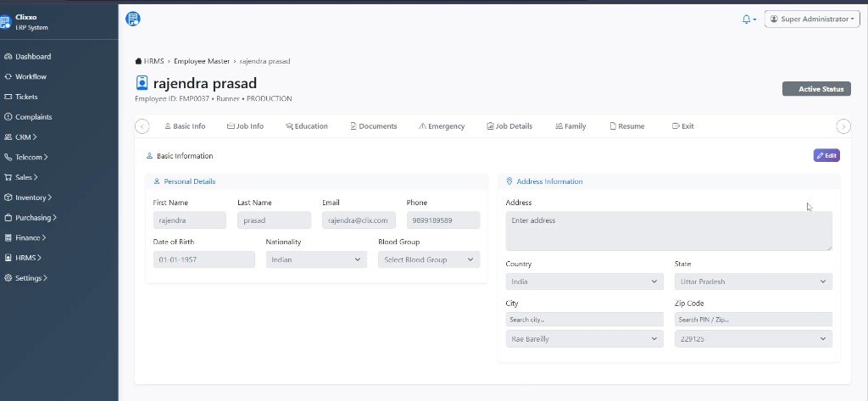Go to HRMS breadcrumb link

(x=154, y=61)
